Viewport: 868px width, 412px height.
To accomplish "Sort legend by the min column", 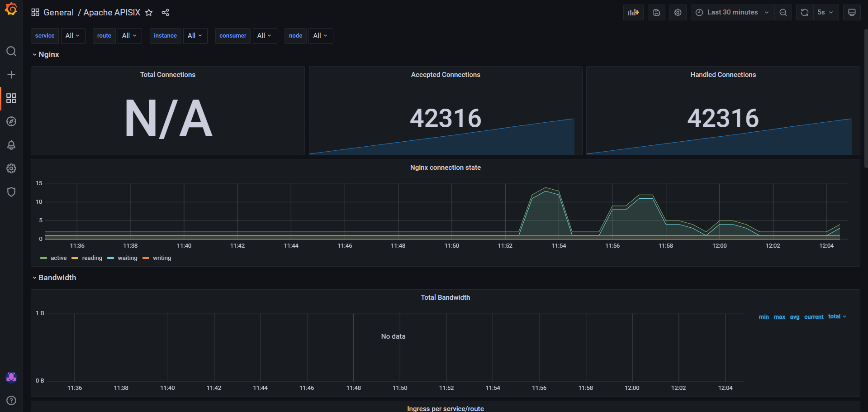I will 764,317.
